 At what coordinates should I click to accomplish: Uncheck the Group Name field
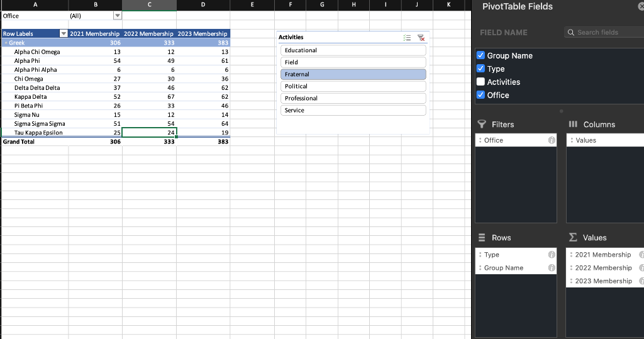(x=480, y=55)
